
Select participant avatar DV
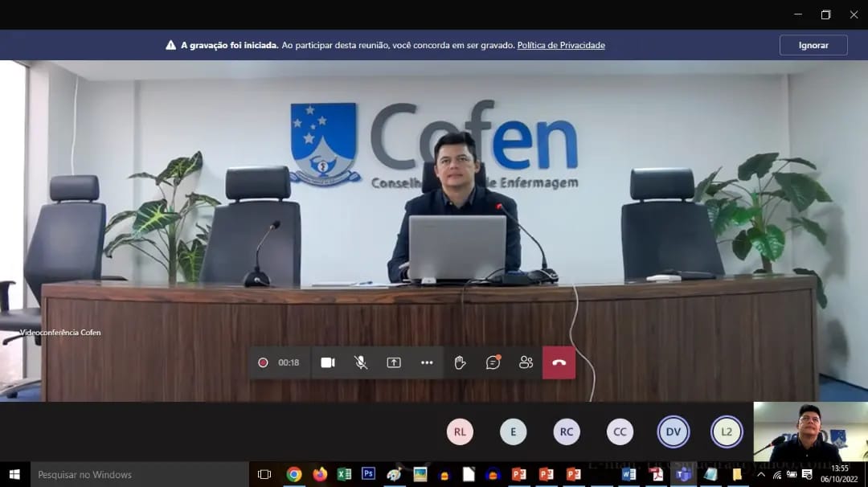[674, 432]
